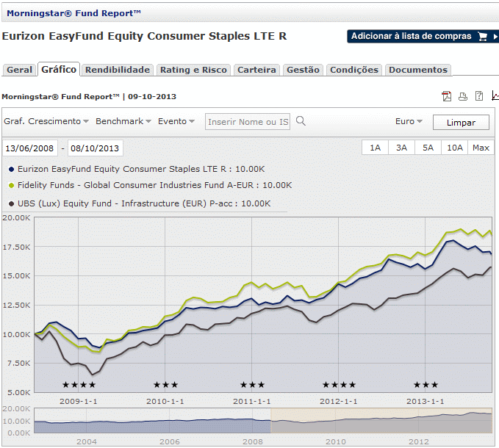Switch to the Geral tab
Viewport: 499px width, 448px height.
pyautogui.click(x=19, y=70)
